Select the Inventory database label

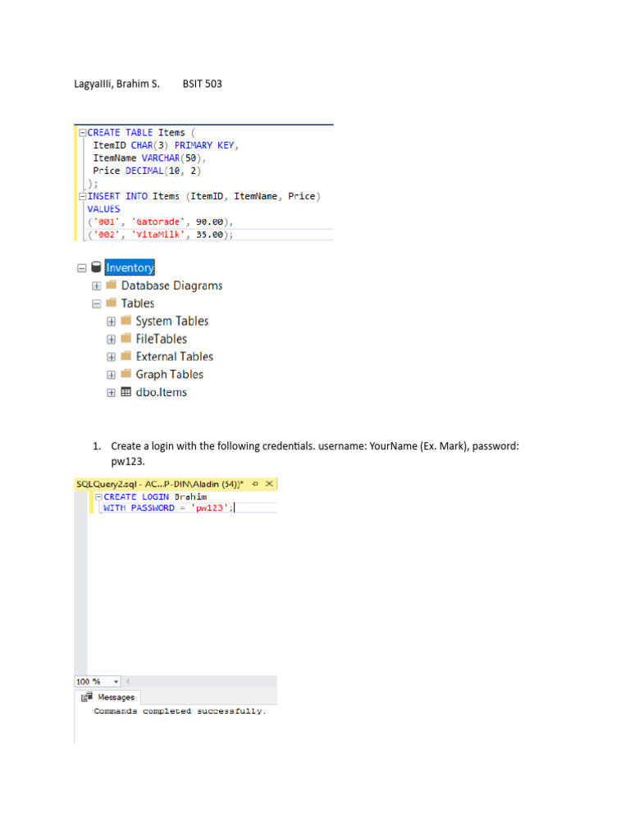[130, 267]
